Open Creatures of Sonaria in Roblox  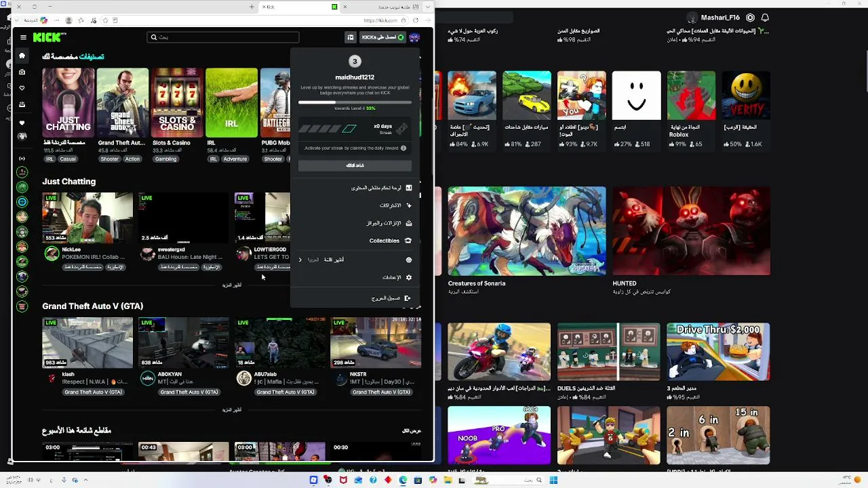click(527, 231)
